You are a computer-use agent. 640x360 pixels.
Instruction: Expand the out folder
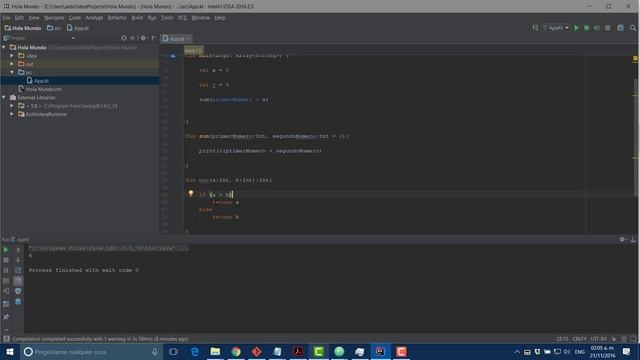coord(12,64)
